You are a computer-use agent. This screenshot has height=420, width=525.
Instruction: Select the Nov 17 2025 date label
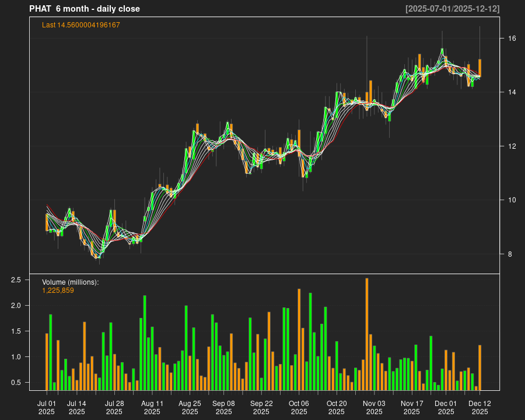pos(412,407)
